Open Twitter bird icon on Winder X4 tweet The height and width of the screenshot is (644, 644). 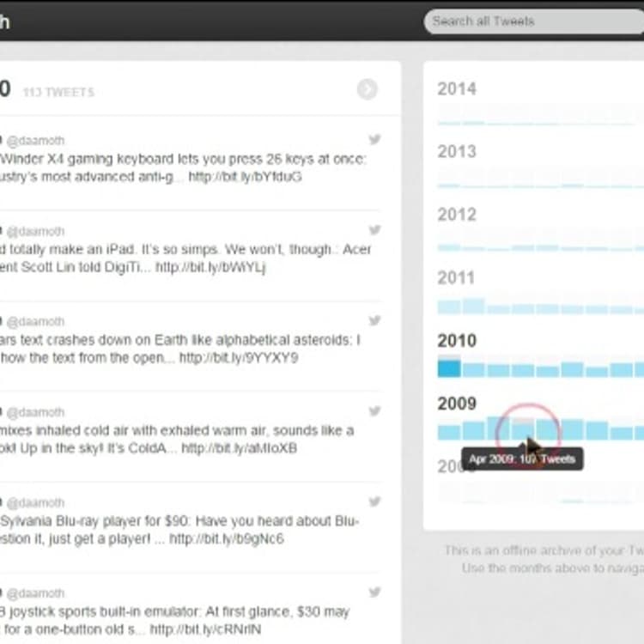(x=374, y=140)
